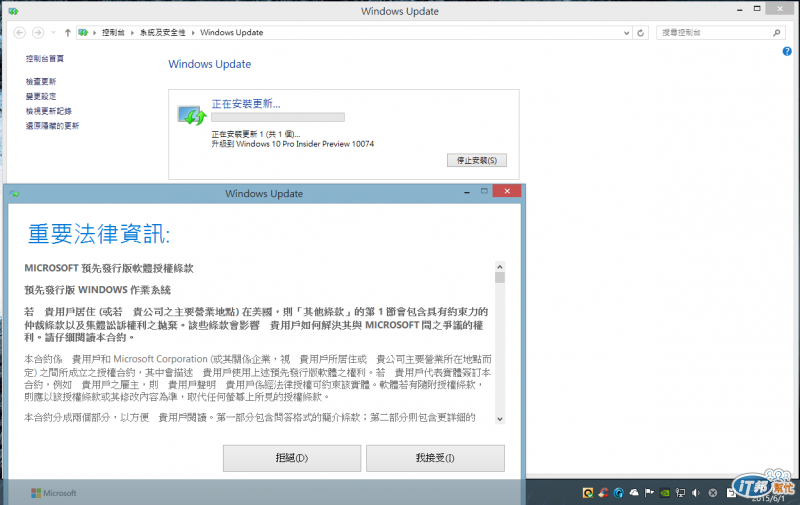Click the license text scrollbar up arrow

pos(499,267)
